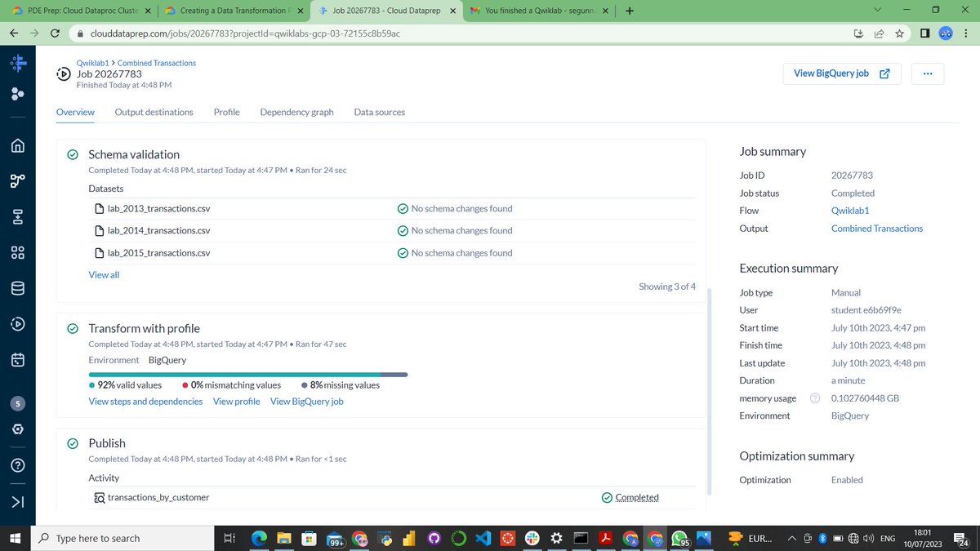The image size is (980, 551).
Task: Open View steps and dependencies link
Action: pos(145,402)
